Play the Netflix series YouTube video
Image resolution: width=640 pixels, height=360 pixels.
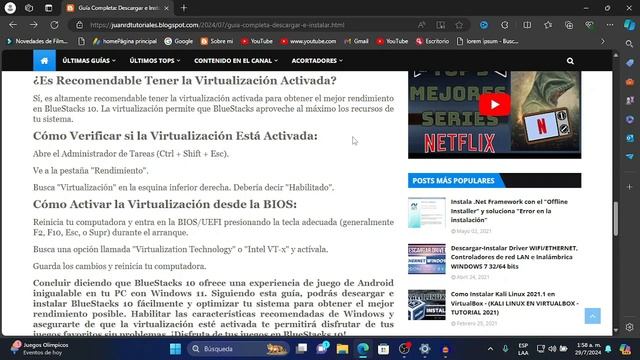click(494, 105)
